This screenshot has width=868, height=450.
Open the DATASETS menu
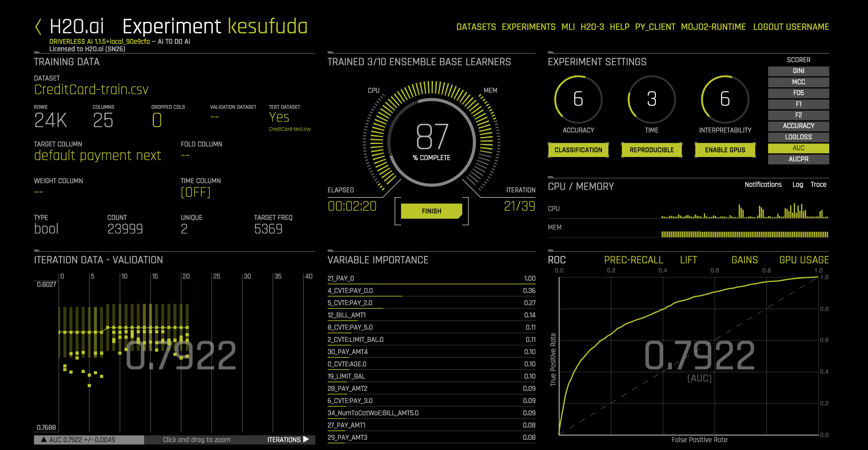pyautogui.click(x=476, y=27)
